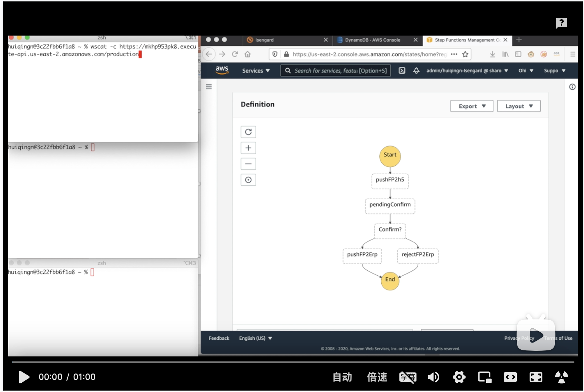Select the Step Functions Management tab
The width and height of the screenshot is (584, 392).
467,40
